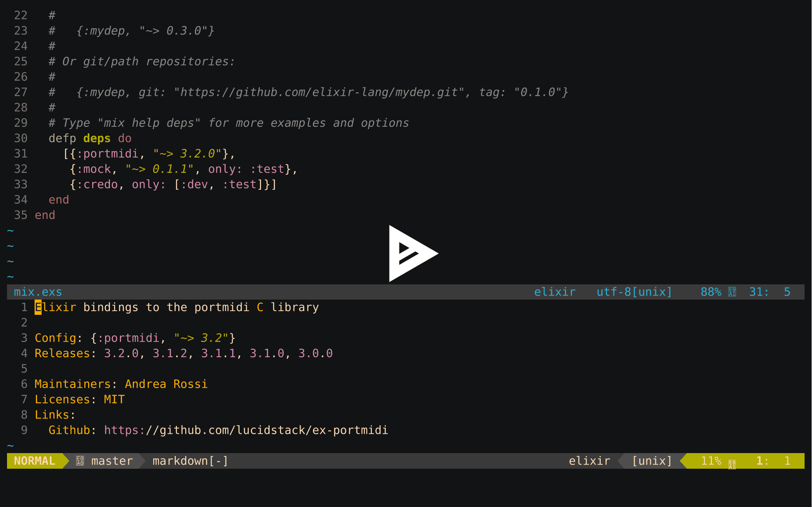
Task: Click elixir filetype in mix.exs status bar
Action: click(x=555, y=292)
